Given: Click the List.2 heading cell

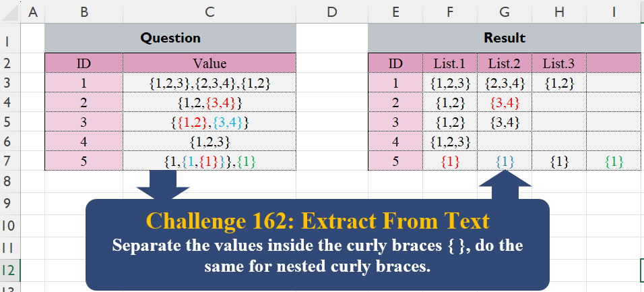Looking at the screenshot, I should tap(504, 64).
